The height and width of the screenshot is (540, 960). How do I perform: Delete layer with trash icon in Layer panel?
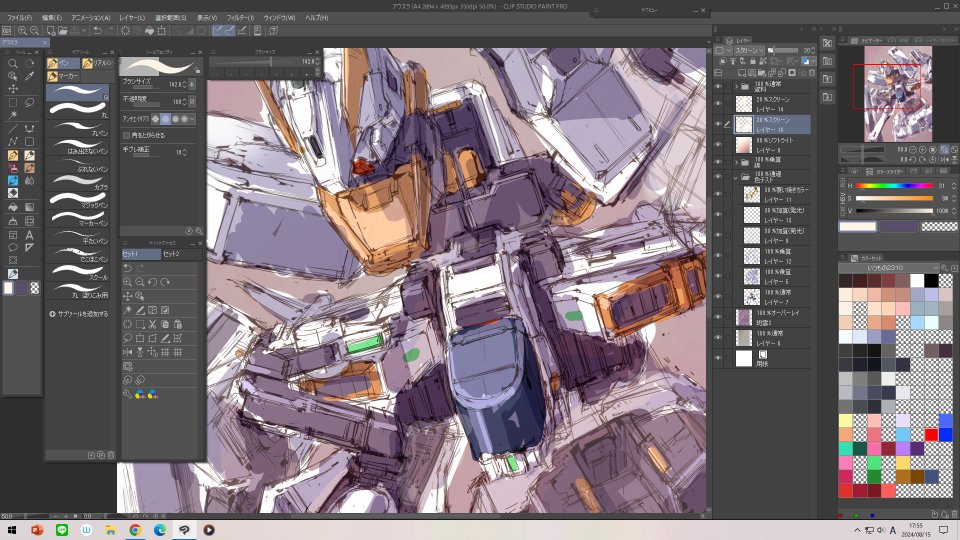812,73
